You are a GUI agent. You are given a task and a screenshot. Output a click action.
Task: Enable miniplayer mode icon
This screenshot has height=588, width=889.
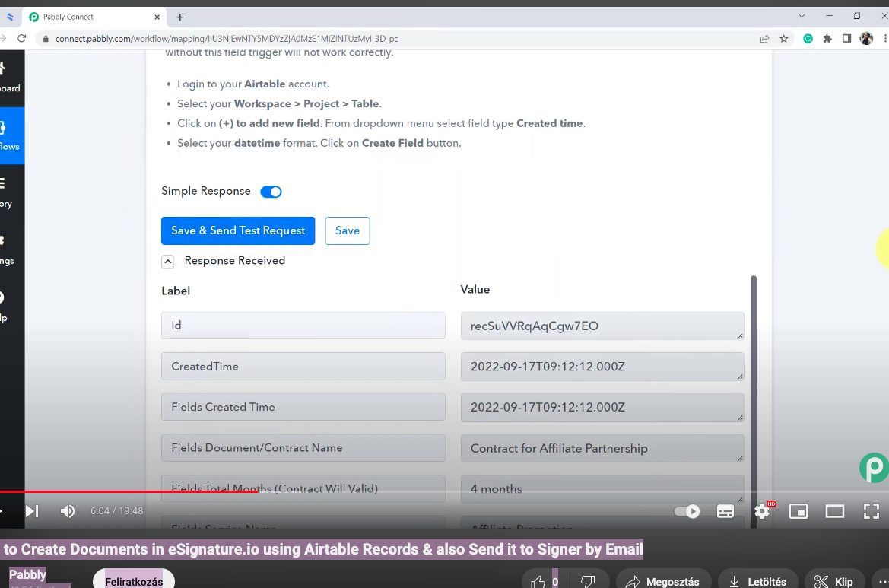click(799, 511)
